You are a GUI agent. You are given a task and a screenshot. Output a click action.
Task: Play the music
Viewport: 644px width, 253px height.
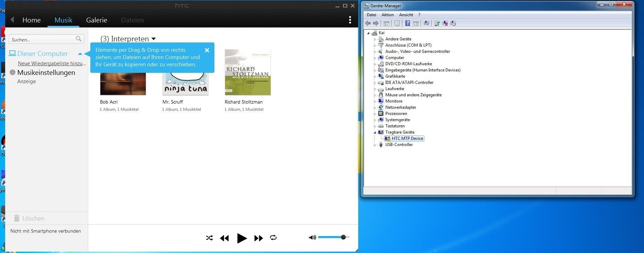coord(242,238)
